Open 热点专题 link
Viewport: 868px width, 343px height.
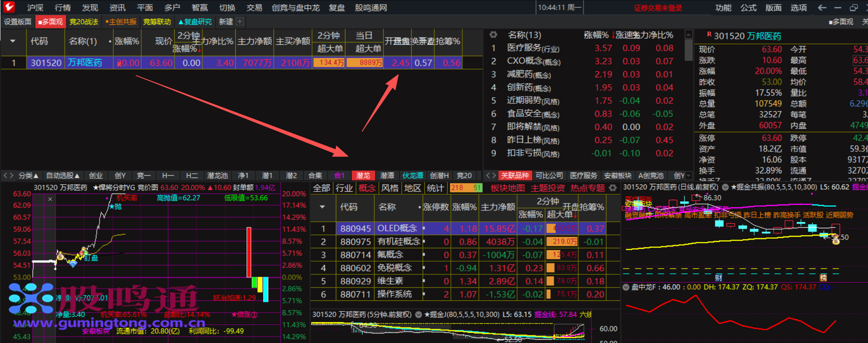point(587,188)
